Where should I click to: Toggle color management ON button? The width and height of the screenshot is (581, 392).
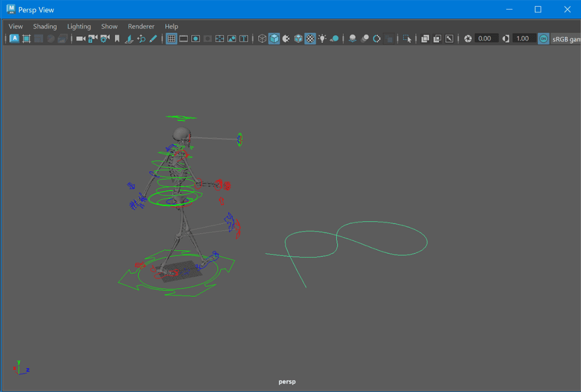point(543,39)
